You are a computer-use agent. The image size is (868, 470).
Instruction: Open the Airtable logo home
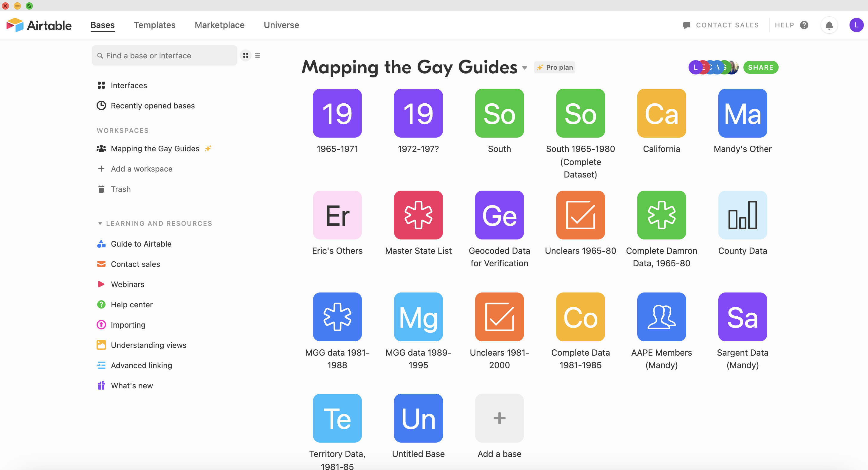coord(39,25)
